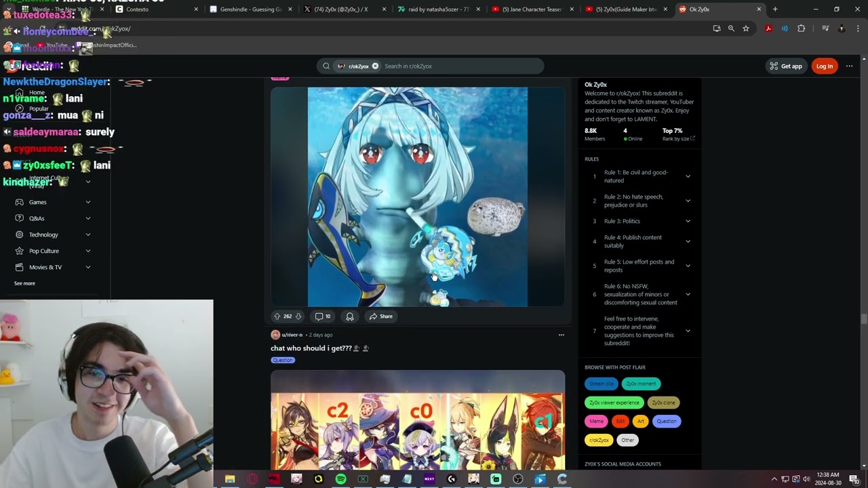Open options menu for river-n's post

tap(561, 335)
